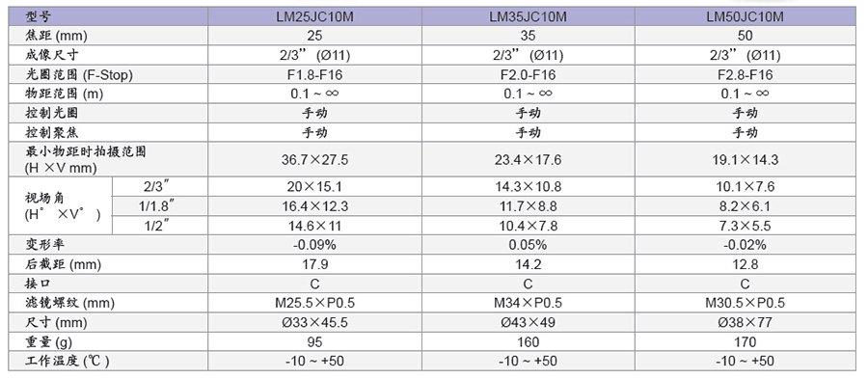Select the -0.09% distortion value
Viewport: 868px width, 379px height.
pyautogui.click(x=314, y=245)
